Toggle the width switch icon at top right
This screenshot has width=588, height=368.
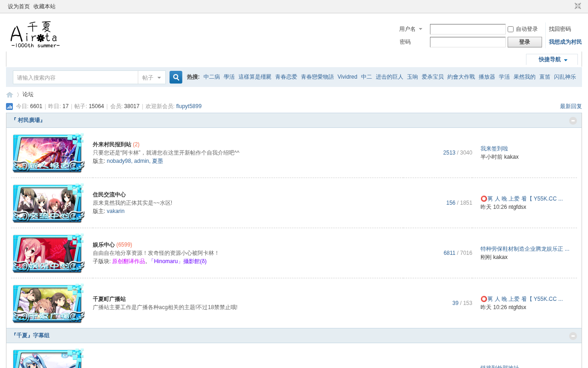pyautogui.click(x=578, y=6)
